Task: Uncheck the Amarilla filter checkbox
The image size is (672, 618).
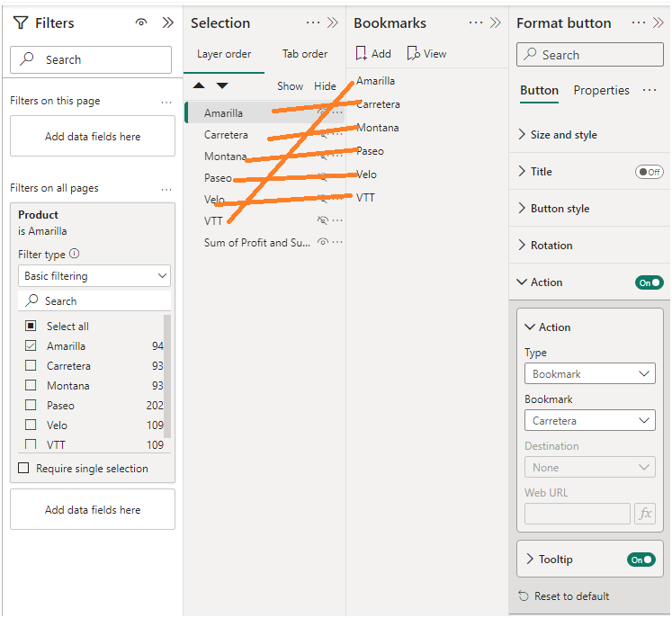Action: (31, 345)
